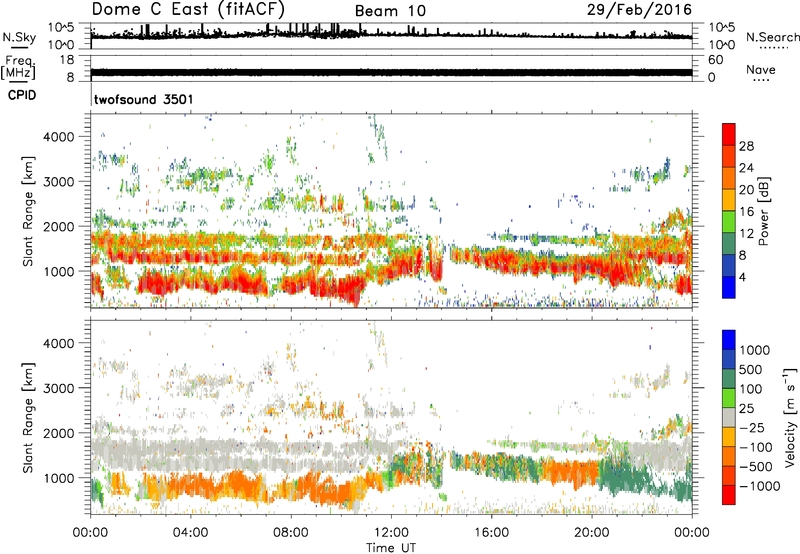Click '2000' on the velocity panel axis
Image resolution: width=800 pixels, height=554 pixels.
(x=58, y=433)
